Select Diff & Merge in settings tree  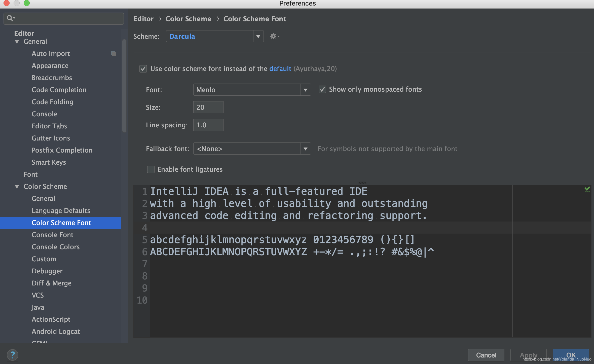[52, 283]
